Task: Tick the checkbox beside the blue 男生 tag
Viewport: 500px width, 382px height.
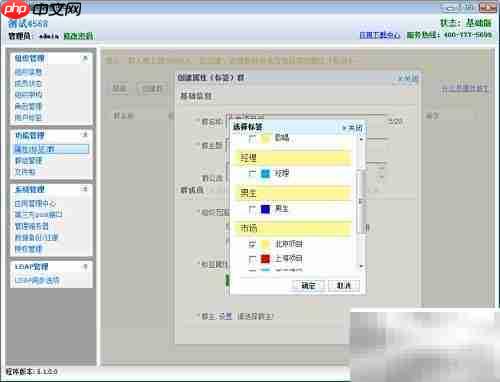Action: tap(252, 209)
